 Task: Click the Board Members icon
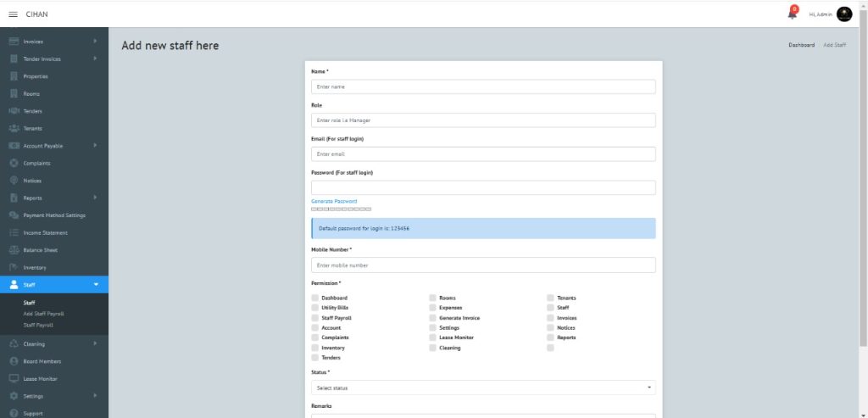pos(14,361)
